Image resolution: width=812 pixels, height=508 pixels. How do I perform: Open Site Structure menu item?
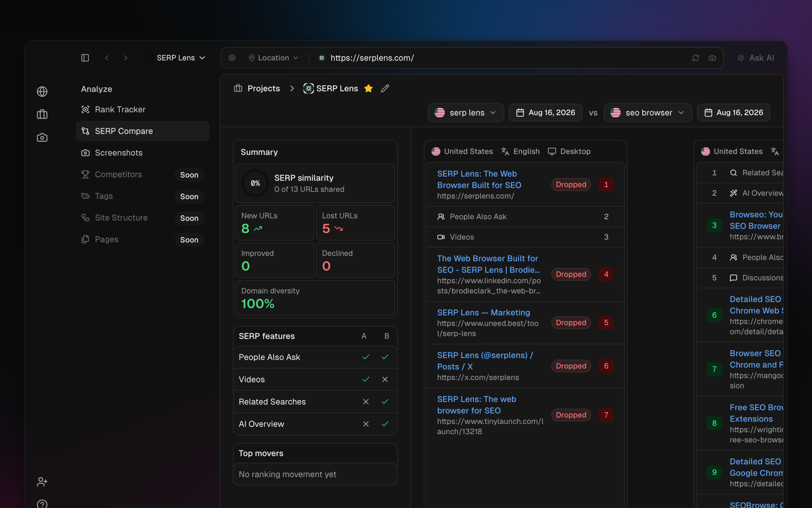[x=143, y=218]
